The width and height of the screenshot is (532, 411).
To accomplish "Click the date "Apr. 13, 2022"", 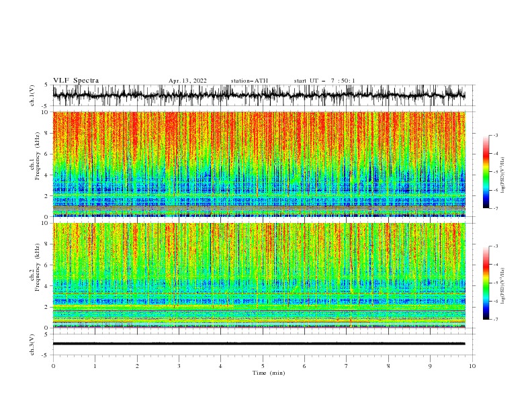I will point(187,81).
